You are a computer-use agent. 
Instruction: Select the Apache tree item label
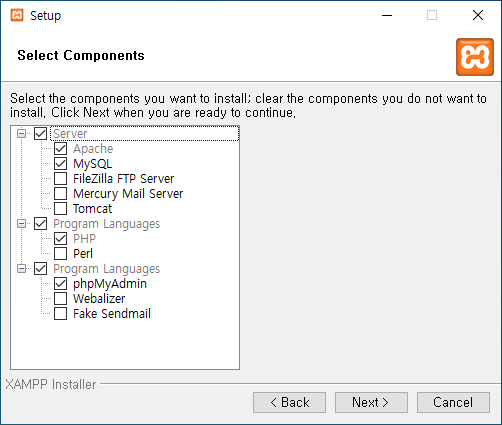pyautogui.click(x=93, y=149)
